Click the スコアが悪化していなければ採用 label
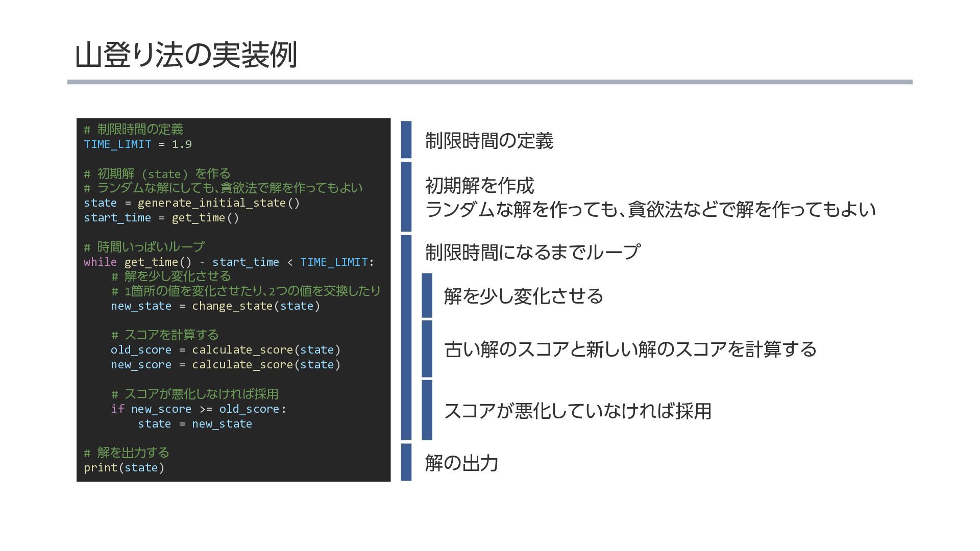Screen dimensions: 980x551 pyautogui.click(x=577, y=411)
